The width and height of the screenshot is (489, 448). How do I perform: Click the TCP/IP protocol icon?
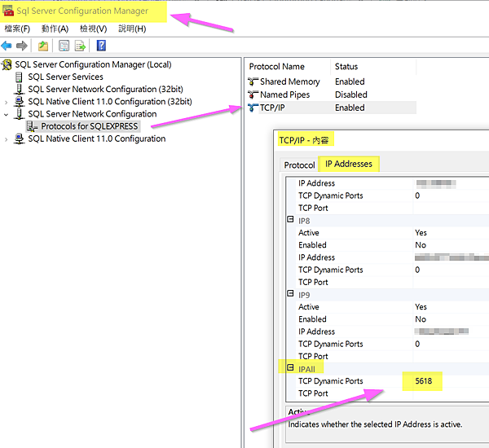pyautogui.click(x=253, y=108)
